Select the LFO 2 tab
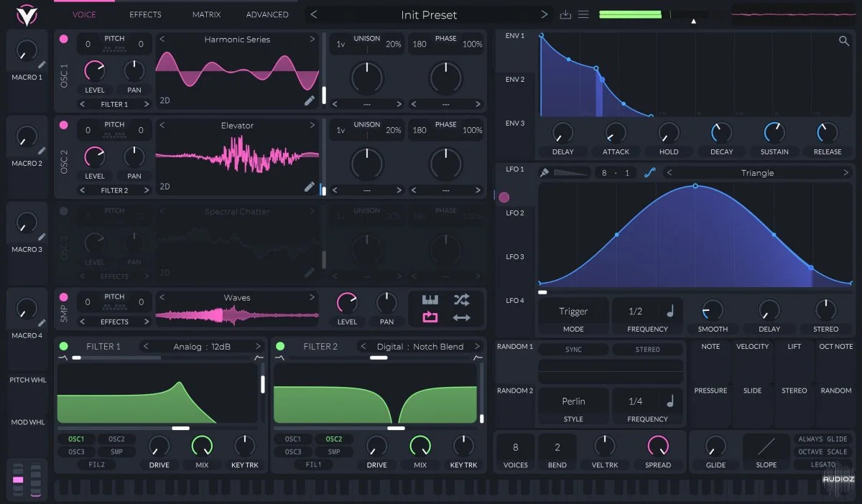 515,213
